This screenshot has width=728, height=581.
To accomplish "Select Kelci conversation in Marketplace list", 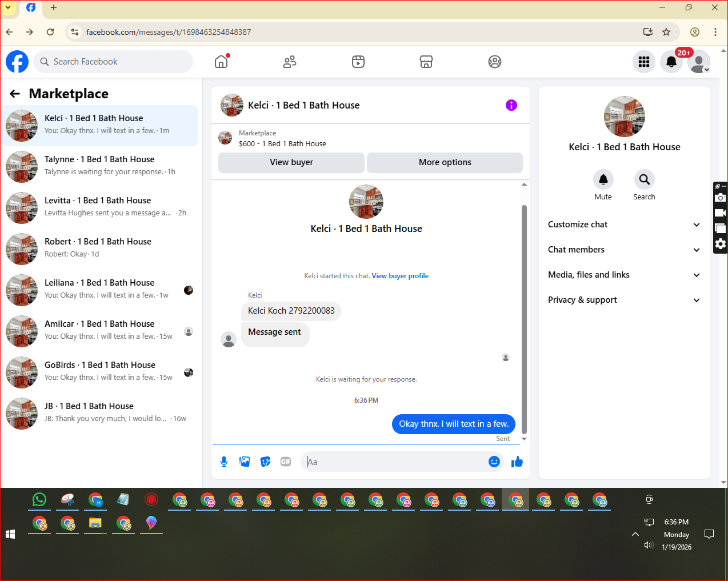I will 99,126.
